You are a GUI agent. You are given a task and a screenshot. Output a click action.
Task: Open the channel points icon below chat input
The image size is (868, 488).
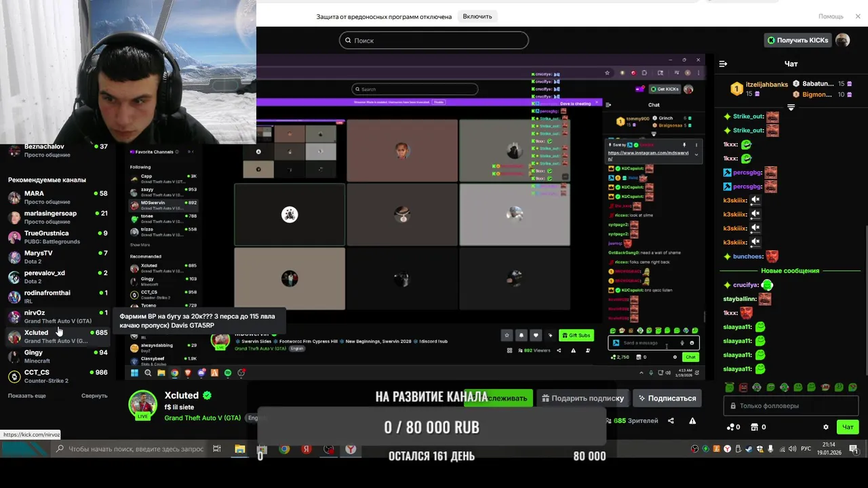coord(730,427)
